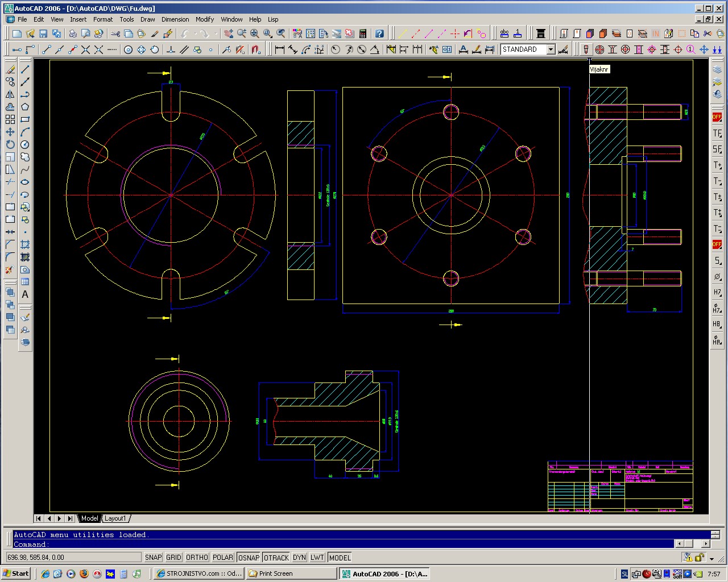Image resolution: width=728 pixels, height=582 pixels.
Task: Open the Redo history dropdown arrow
Action: (x=215, y=34)
